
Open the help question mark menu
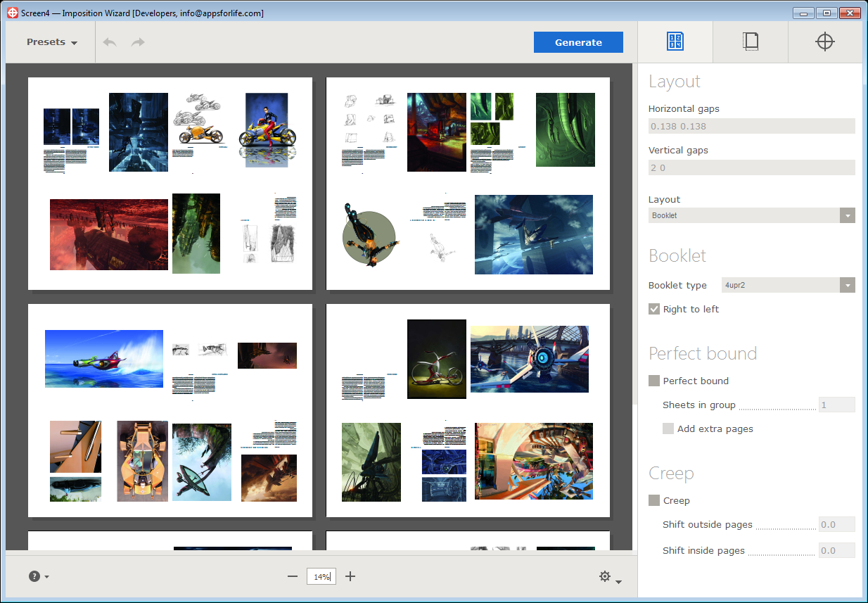38,577
